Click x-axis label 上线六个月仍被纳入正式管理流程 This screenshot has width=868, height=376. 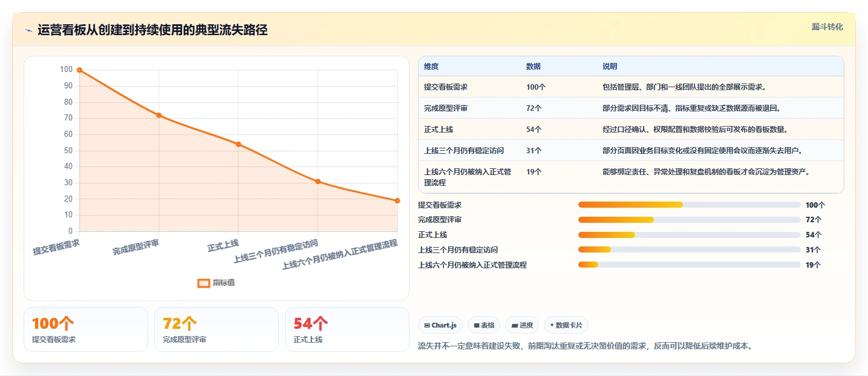tap(340, 255)
